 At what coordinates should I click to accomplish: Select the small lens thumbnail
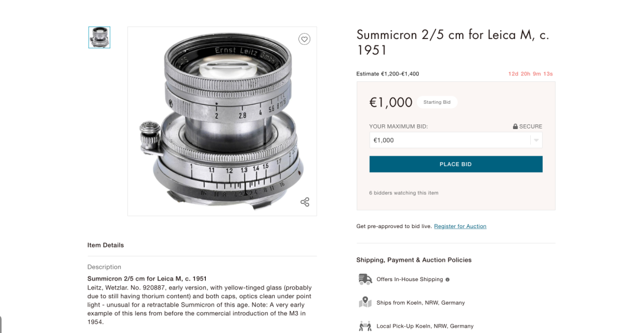99,37
